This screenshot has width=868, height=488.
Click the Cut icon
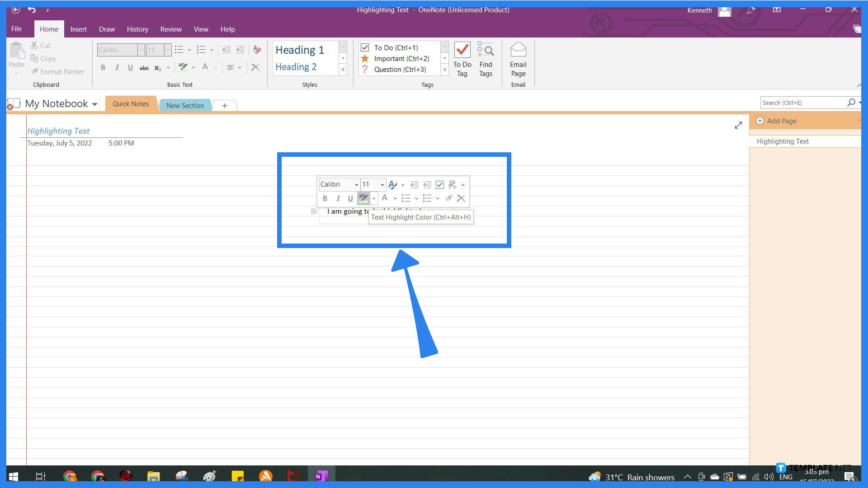pos(40,45)
